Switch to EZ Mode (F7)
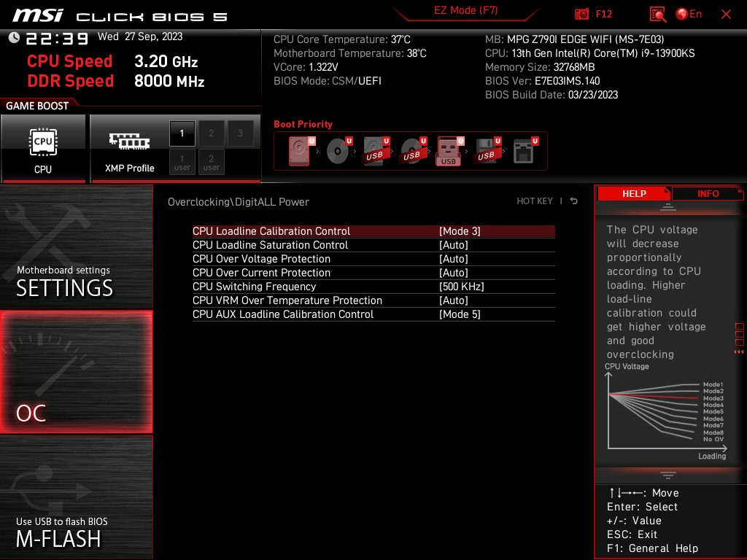The image size is (747, 560). coord(465,10)
